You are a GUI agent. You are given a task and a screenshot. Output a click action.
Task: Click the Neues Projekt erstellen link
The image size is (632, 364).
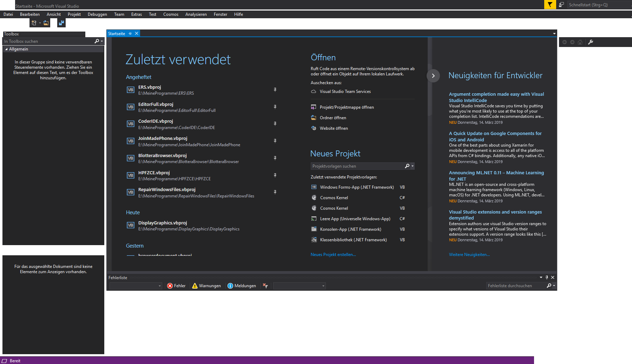(x=333, y=255)
